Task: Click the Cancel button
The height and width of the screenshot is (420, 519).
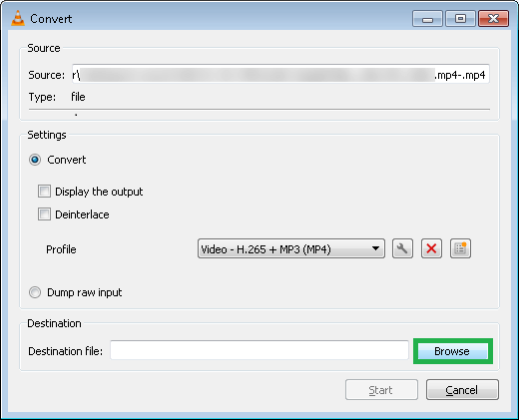Action: 462,390
